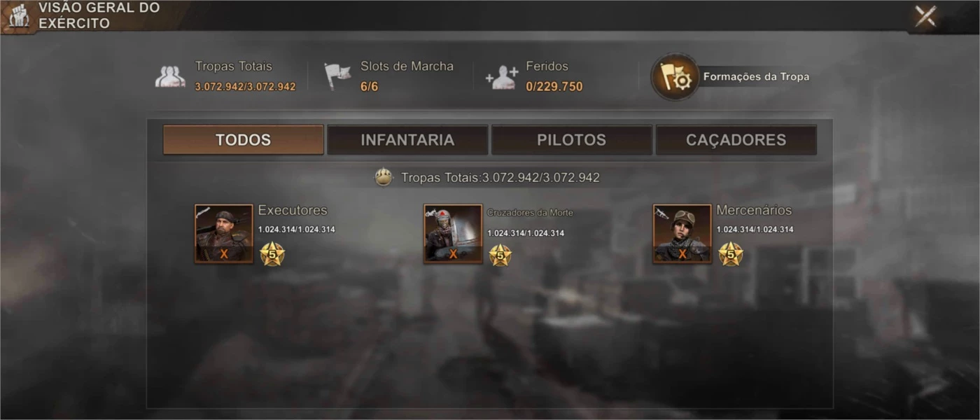The height and width of the screenshot is (420, 980).
Task: Click the Feridos wounded plus icon
Action: 502,77
